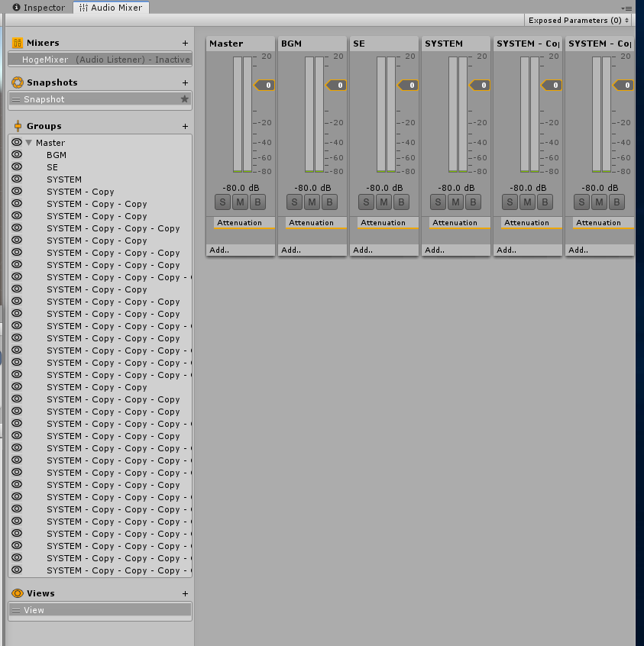Select the HogeMixer mixer entry
This screenshot has width=644, height=646.
pos(100,60)
